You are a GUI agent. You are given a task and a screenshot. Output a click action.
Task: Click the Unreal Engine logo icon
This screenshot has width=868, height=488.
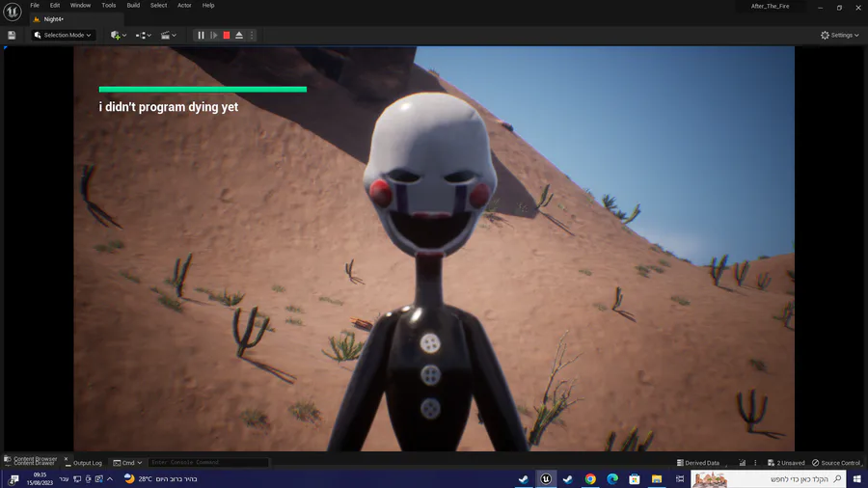[x=13, y=11]
